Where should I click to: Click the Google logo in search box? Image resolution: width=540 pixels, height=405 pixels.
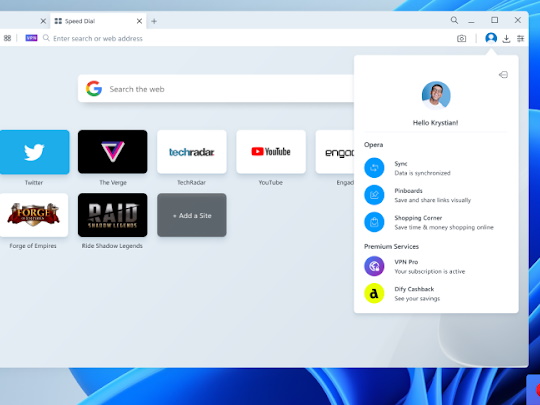pos(94,89)
